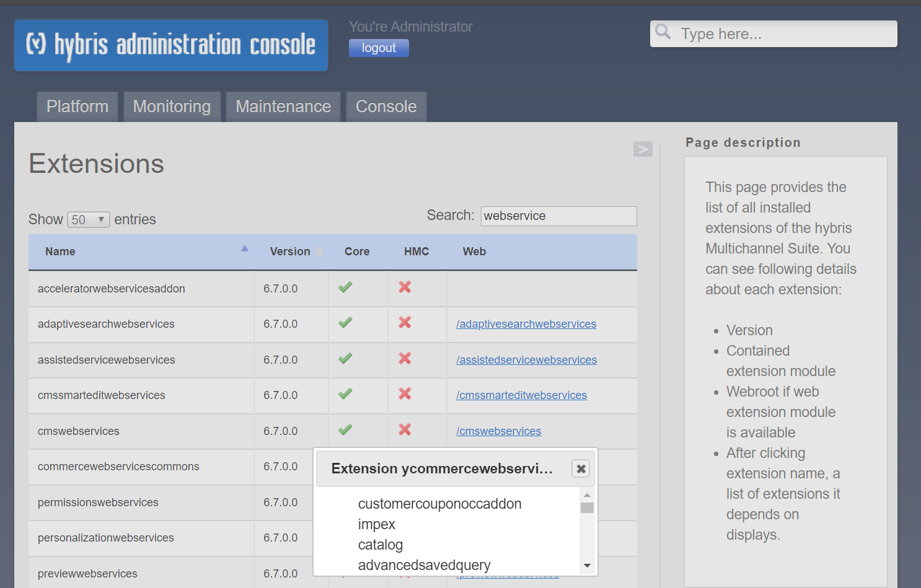
Task: Click the red HMC cross for cmssmarteditwebservices
Action: coord(405,394)
